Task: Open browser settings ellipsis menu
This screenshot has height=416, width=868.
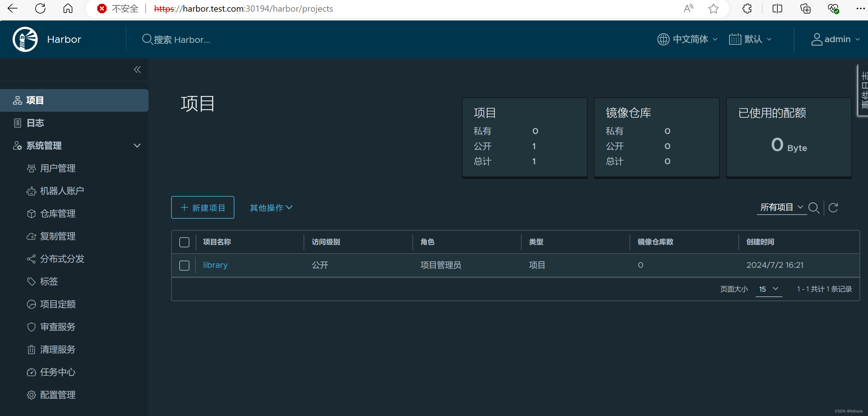Action: click(860, 8)
